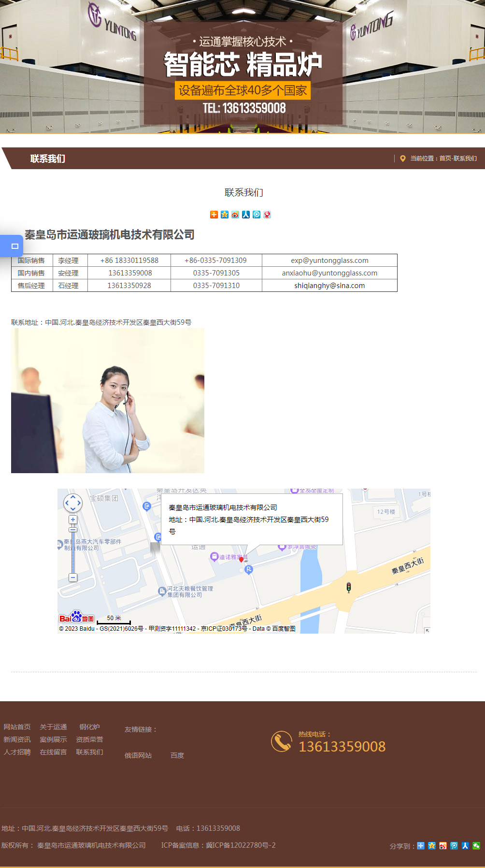Share via Sina Weibo icon under title
This screenshot has height=868, width=485.
coord(235,215)
